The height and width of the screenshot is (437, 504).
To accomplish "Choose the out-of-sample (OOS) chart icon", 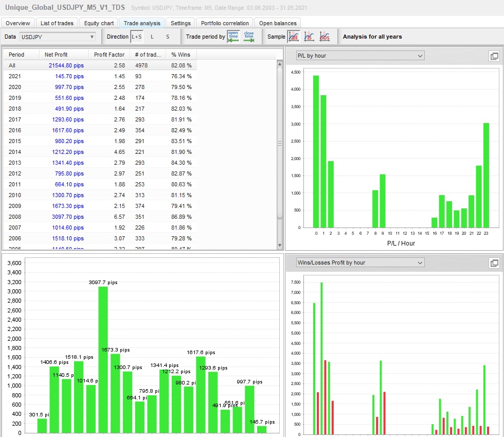I will [325, 37].
